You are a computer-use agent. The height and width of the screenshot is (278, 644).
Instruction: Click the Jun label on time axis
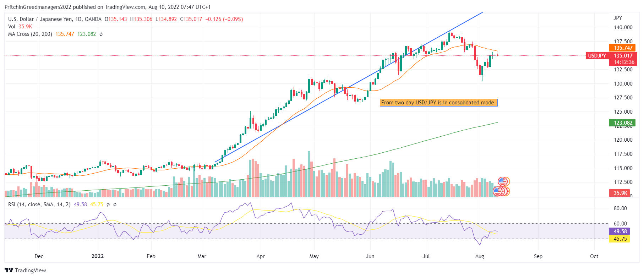click(370, 256)
